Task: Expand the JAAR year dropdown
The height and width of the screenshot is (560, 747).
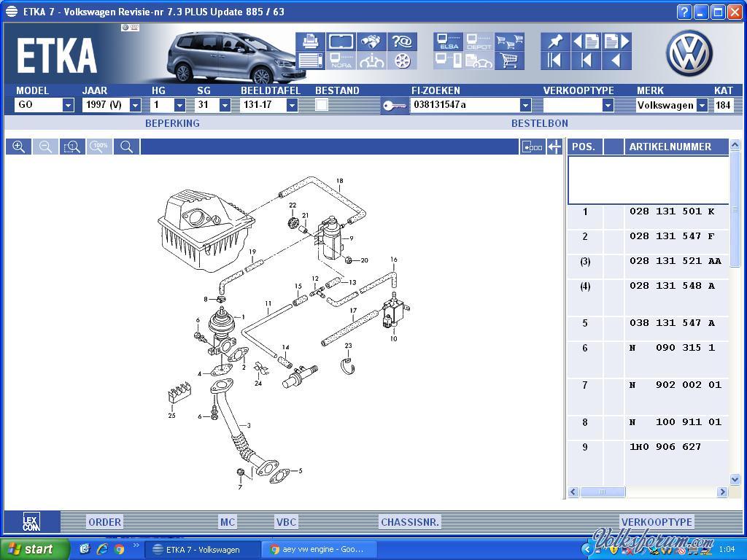Action: [x=135, y=105]
